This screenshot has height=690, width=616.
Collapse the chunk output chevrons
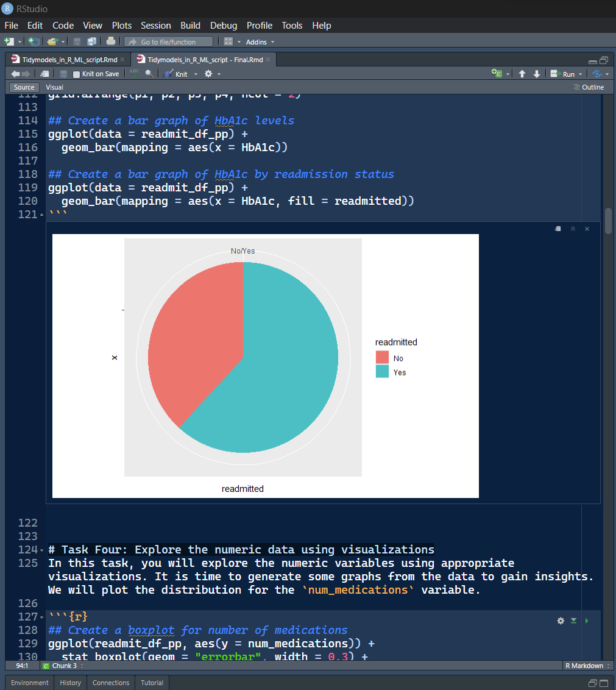573,229
